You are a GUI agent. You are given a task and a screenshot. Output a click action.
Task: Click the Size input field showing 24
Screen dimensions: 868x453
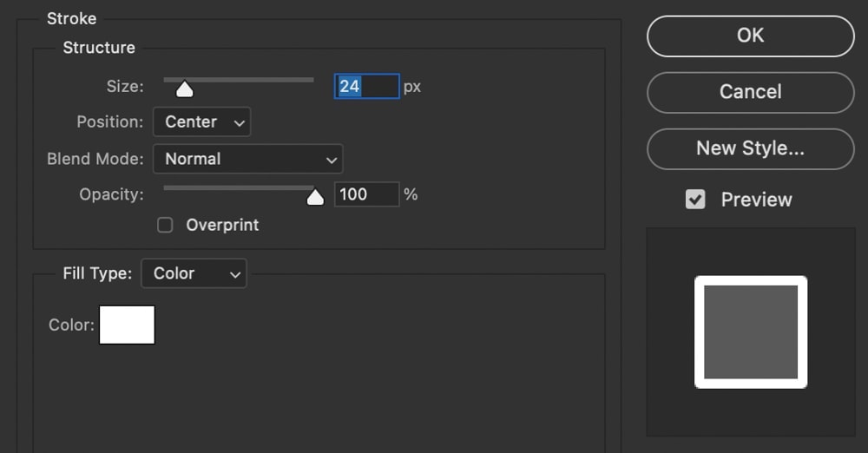[x=366, y=87]
